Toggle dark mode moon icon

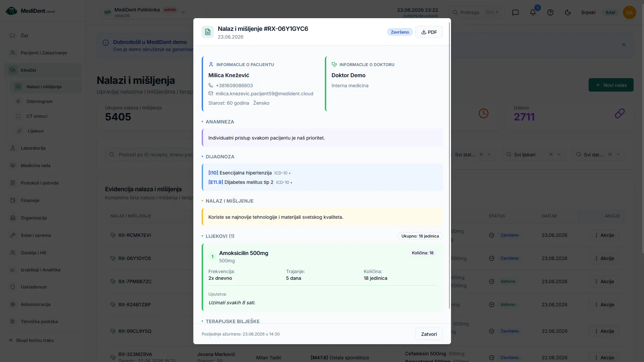568,12
